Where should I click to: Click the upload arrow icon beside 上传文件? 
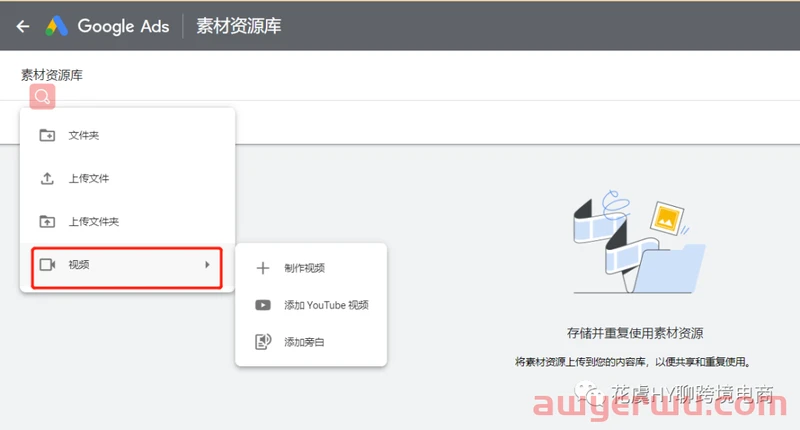pyautogui.click(x=47, y=178)
